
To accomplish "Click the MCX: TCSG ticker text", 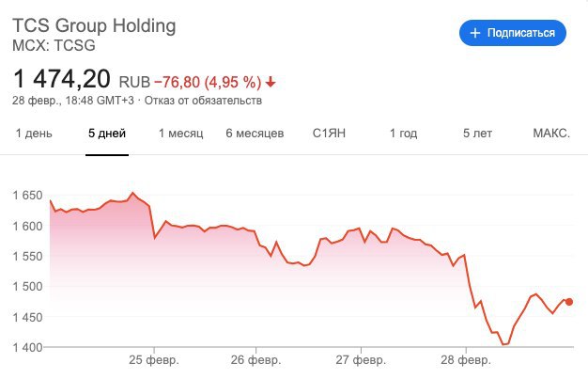I will 54,44.
